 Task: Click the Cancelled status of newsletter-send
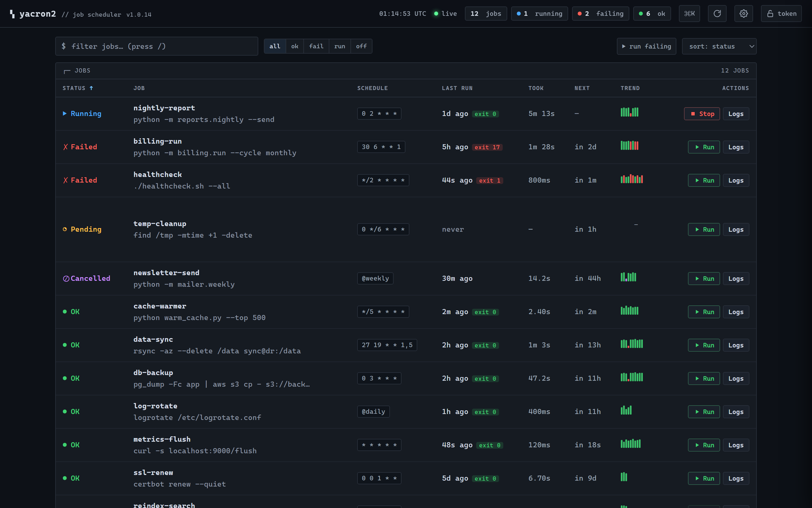[x=86, y=278]
